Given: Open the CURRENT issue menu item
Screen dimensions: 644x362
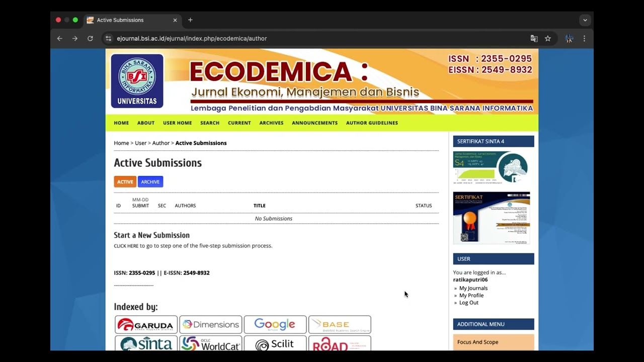Looking at the screenshot, I should pos(239,123).
